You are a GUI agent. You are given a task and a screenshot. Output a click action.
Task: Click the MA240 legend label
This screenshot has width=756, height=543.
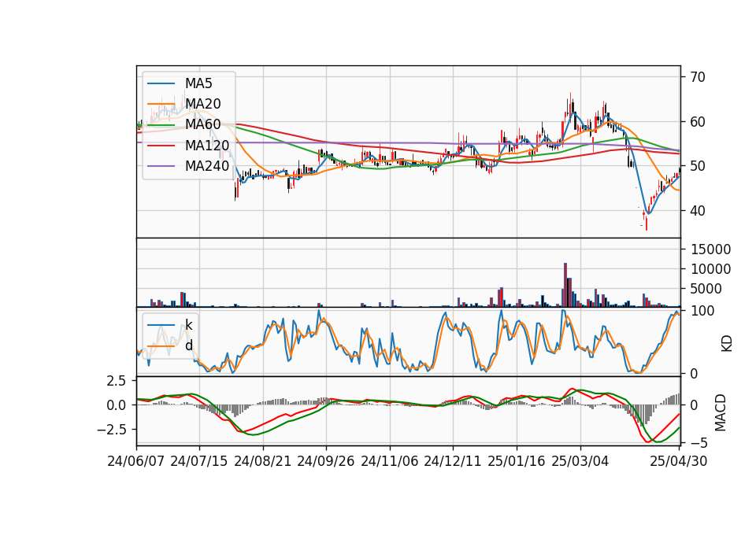pos(207,166)
